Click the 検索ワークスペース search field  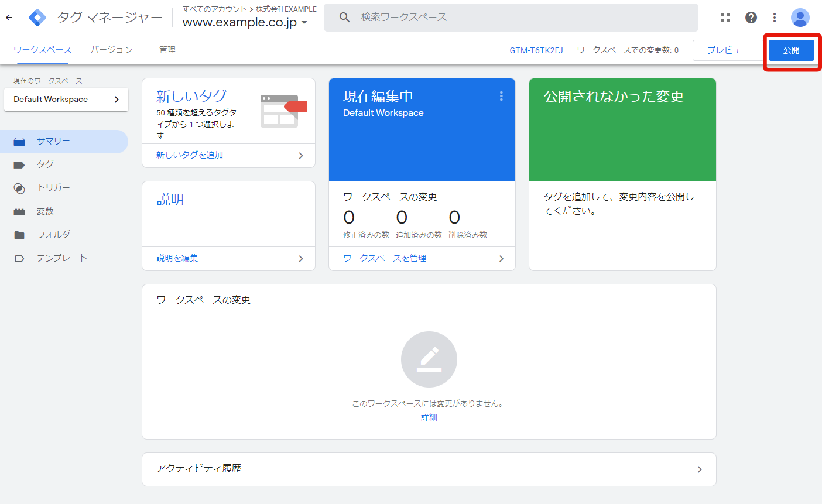(x=511, y=18)
